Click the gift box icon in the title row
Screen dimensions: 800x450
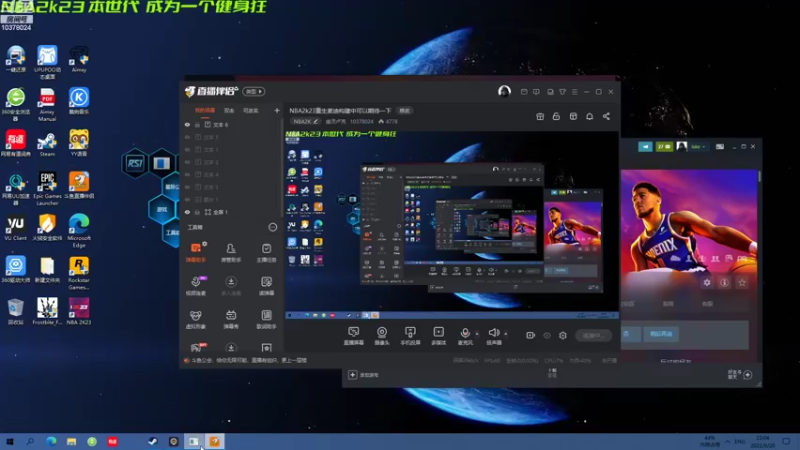pyautogui.click(x=540, y=116)
